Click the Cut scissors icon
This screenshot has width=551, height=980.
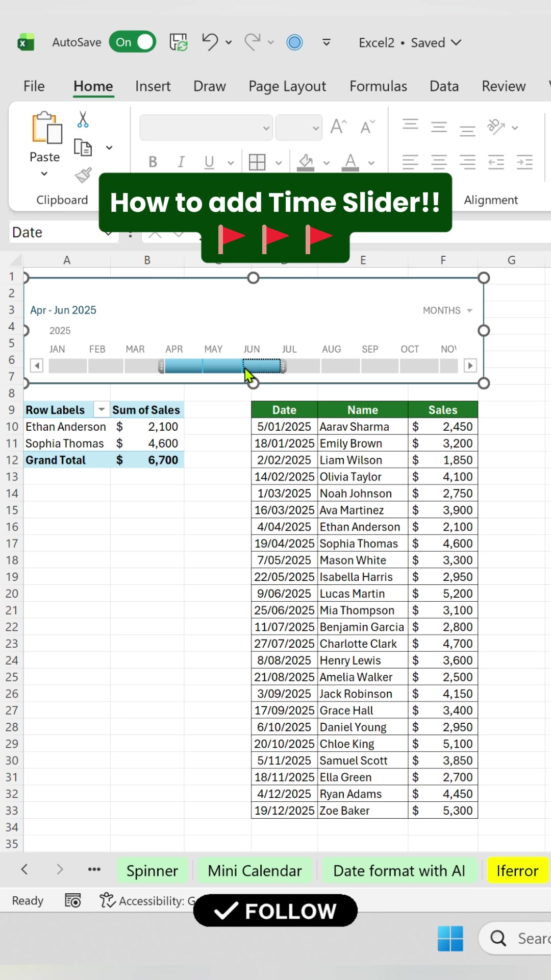(x=83, y=119)
